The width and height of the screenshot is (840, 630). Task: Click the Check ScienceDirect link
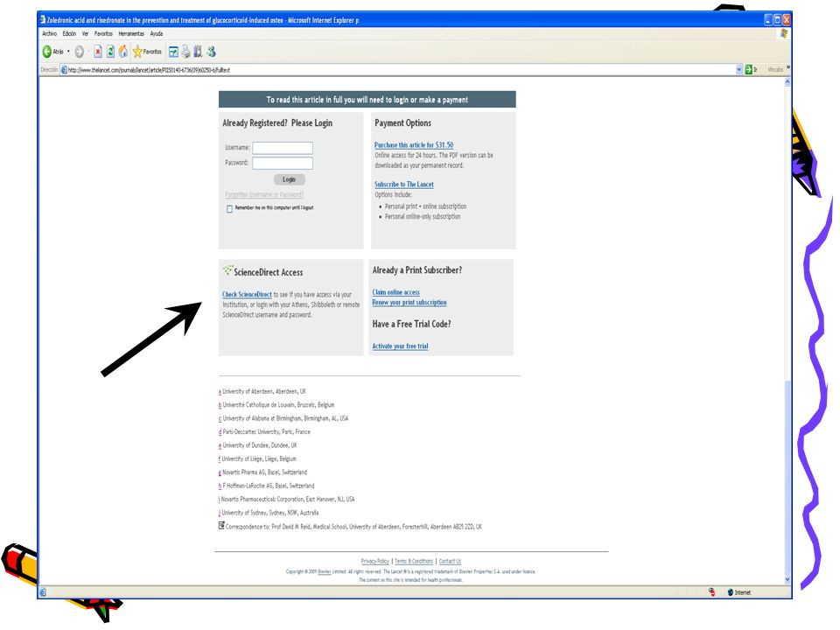point(247,294)
